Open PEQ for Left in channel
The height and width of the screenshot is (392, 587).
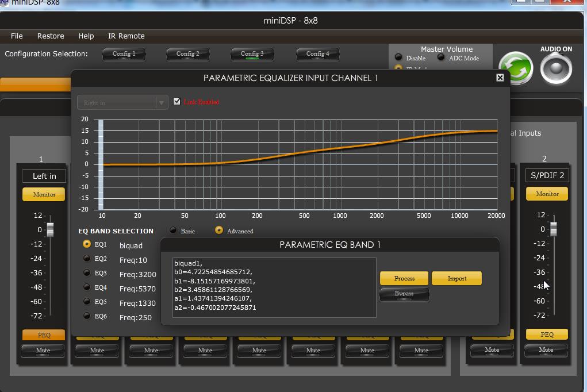click(x=44, y=335)
